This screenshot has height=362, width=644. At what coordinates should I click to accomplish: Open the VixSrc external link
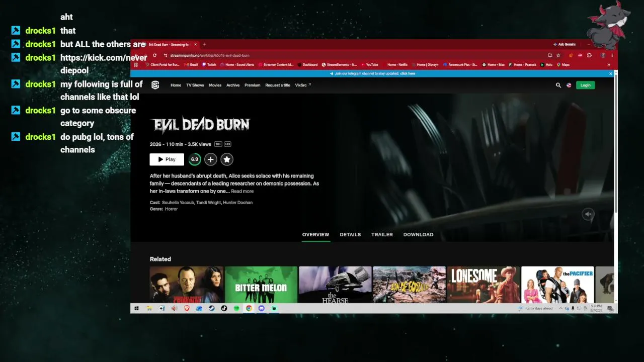tap(303, 85)
